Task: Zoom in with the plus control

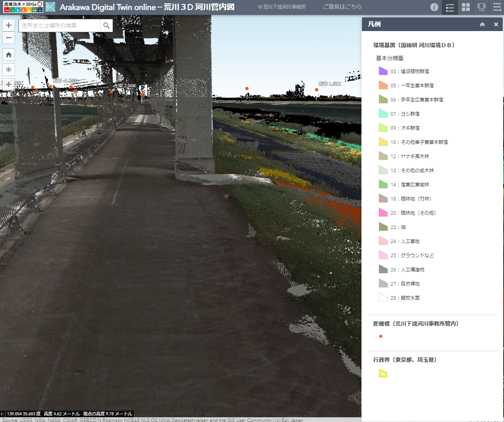Action: (8, 25)
